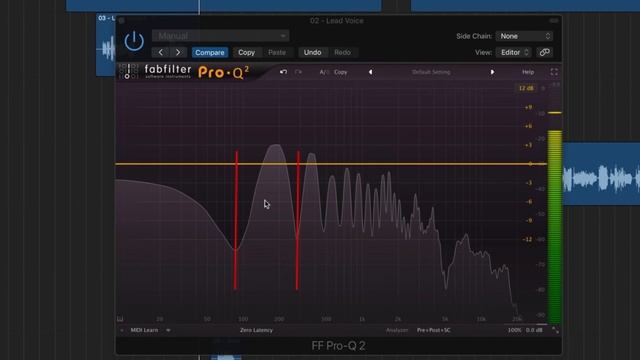Click MIDI Learn

click(144, 330)
